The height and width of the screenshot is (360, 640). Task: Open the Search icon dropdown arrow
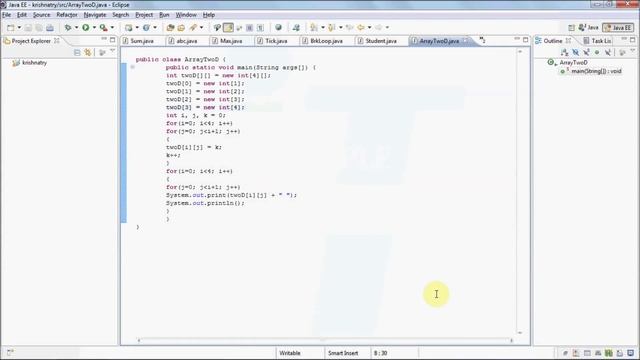201,28
